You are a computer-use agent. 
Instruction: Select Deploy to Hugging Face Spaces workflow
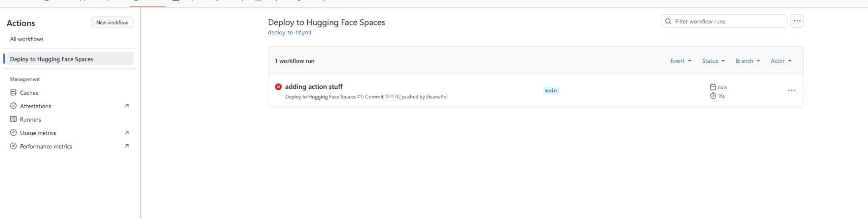(51, 59)
